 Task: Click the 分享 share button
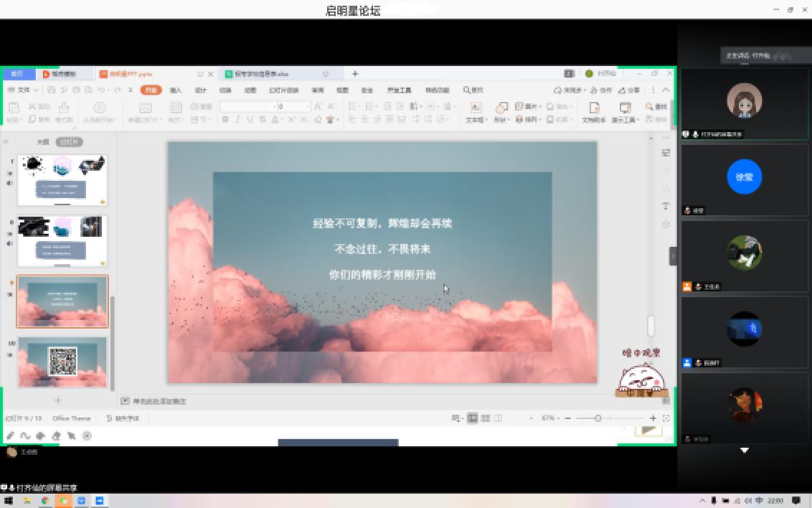coord(630,90)
